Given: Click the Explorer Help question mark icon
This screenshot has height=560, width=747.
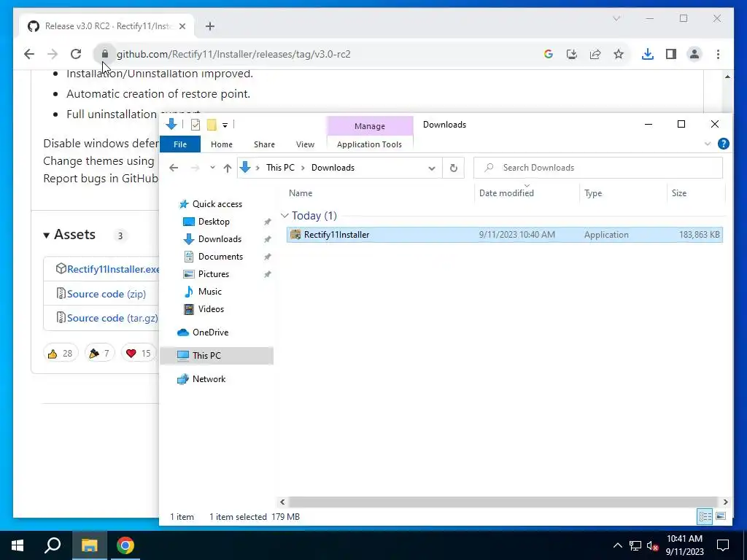Looking at the screenshot, I should click(x=723, y=144).
